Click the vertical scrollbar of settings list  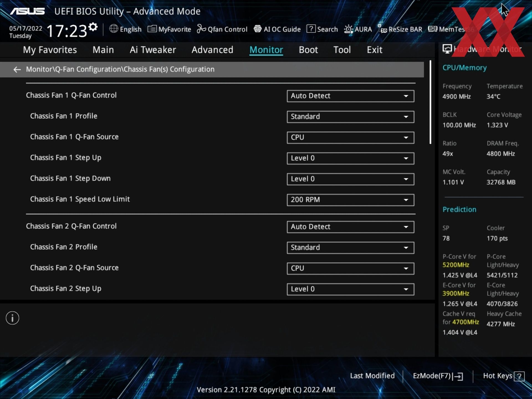(430, 102)
